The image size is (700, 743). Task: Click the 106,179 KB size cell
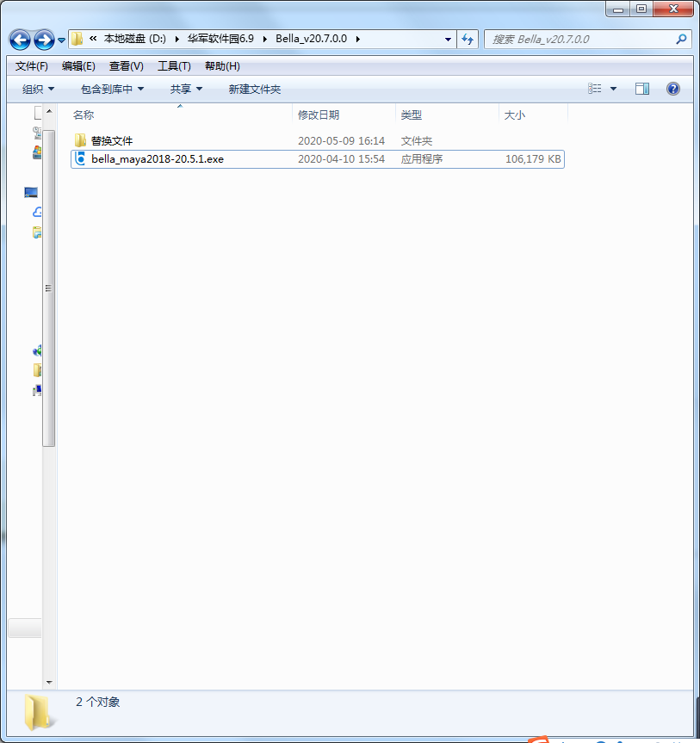(533, 158)
